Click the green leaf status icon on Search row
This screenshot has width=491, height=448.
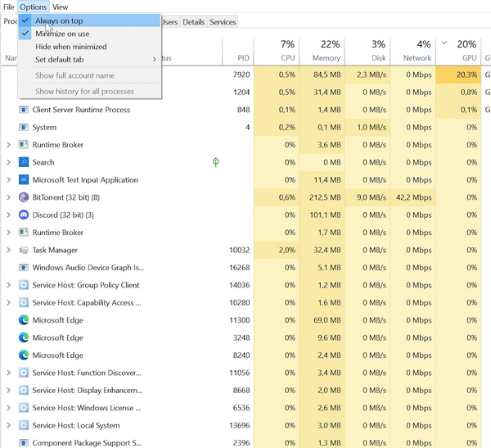tap(215, 162)
